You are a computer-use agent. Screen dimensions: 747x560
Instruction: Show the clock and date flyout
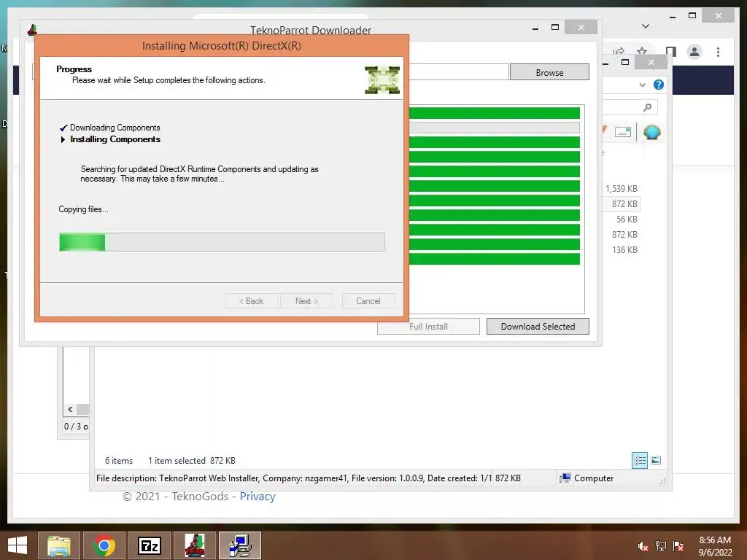coord(715,546)
